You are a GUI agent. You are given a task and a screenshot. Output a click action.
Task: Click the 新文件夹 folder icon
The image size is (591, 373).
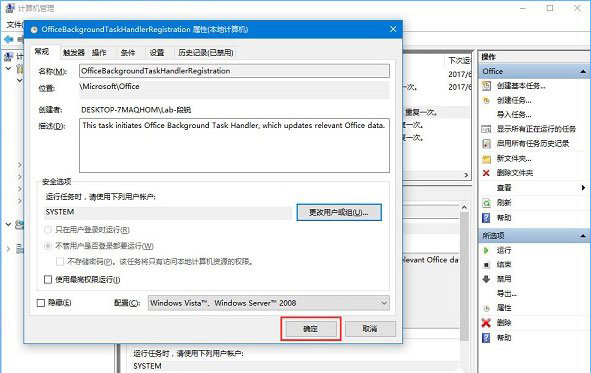coord(487,159)
